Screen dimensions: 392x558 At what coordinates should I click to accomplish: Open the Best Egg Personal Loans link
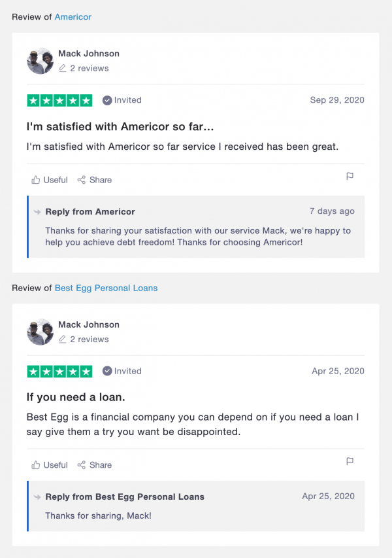[x=106, y=288]
